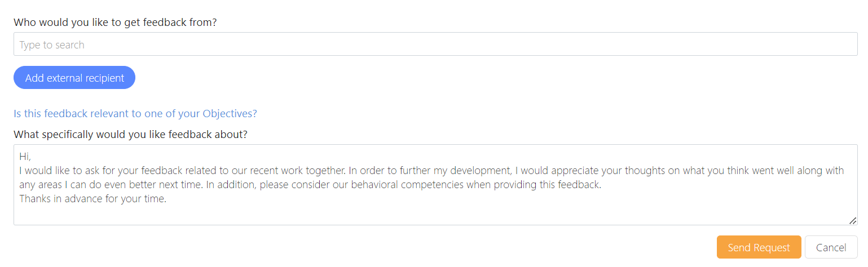Place cursor on the "Hi," line

tap(24, 157)
